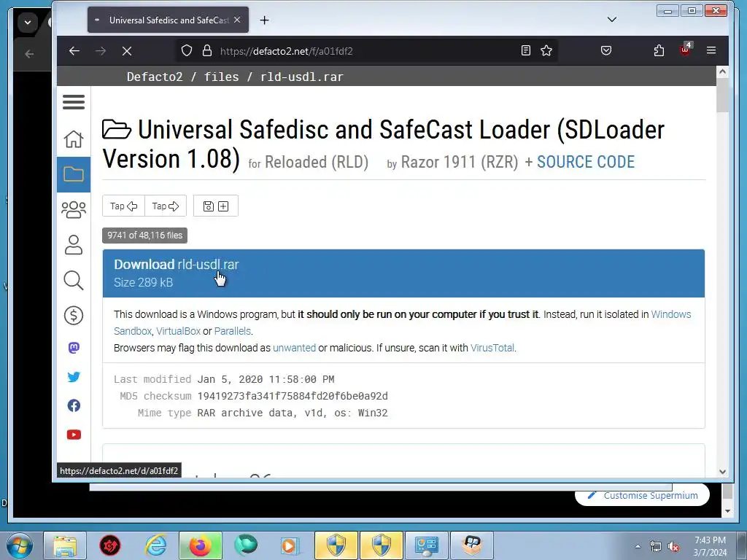This screenshot has height=560, width=747.
Task: Click Defacto2 in the breadcrumb
Action: (x=155, y=77)
